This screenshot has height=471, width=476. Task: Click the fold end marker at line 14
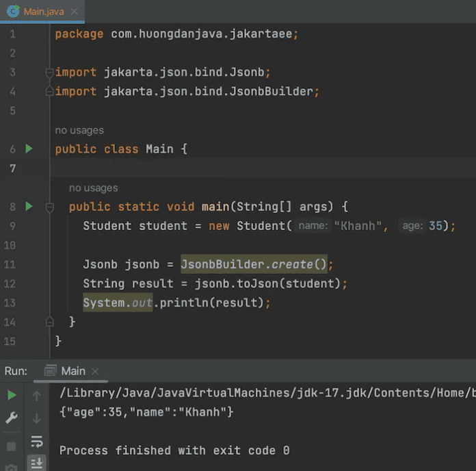tap(49, 321)
